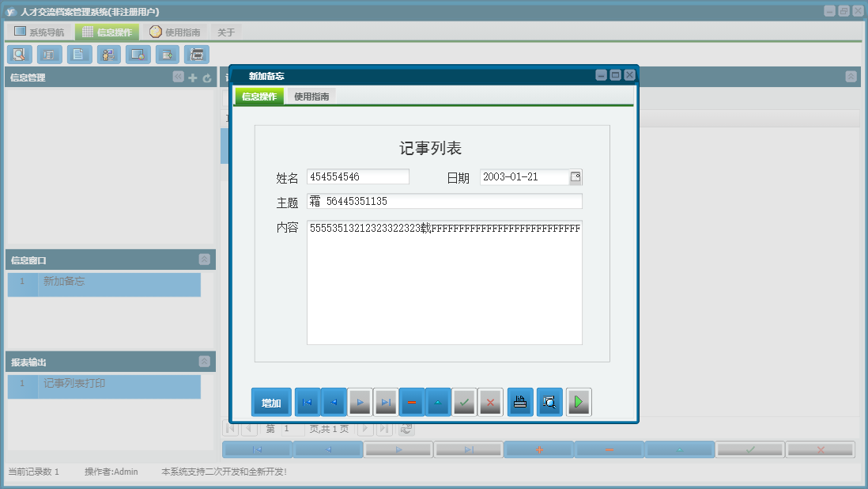This screenshot has width=868, height=489.
Task: Go to first record in dialog
Action: coord(308,403)
